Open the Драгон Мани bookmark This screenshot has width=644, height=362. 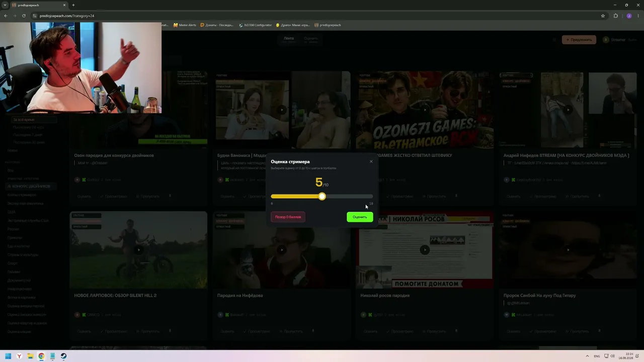292,25
